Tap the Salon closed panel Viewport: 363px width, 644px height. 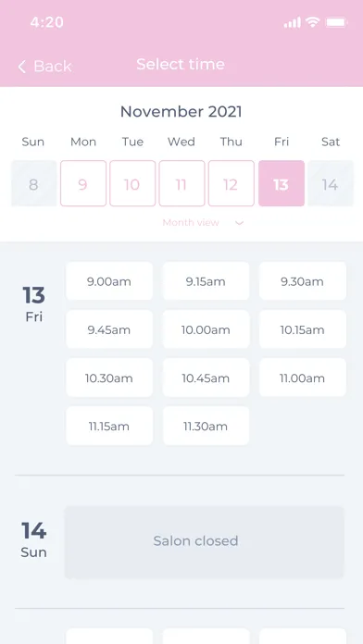tap(204, 542)
